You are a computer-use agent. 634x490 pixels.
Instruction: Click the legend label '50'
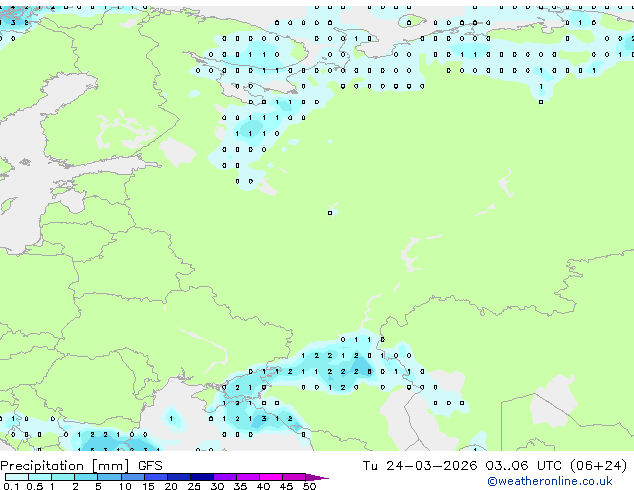coord(309,486)
